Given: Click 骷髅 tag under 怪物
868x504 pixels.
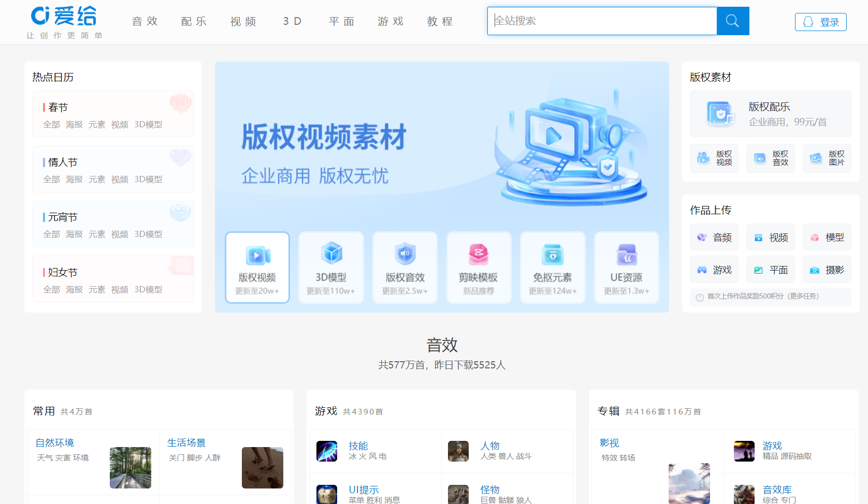Looking at the screenshot, I should [x=506, y=500].
